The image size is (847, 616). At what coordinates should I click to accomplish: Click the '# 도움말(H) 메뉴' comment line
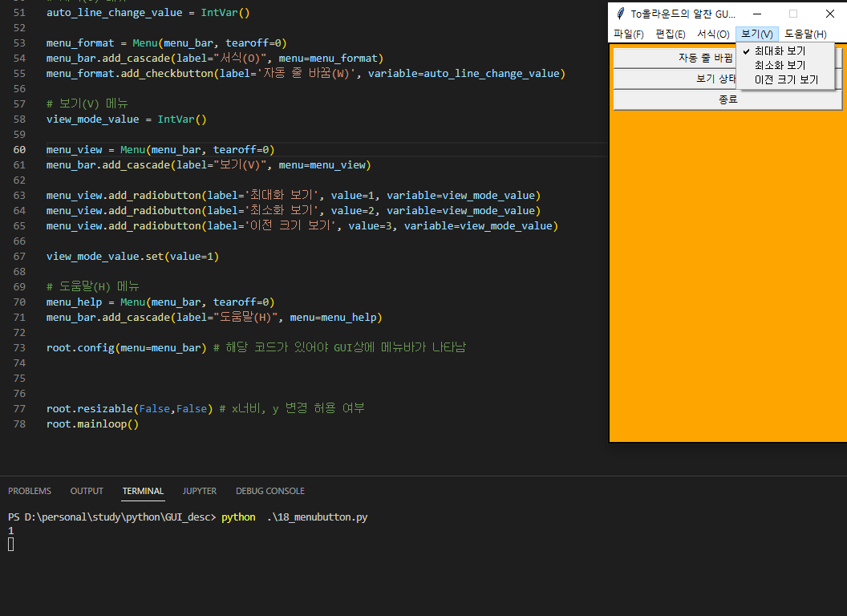pos(93,286)
